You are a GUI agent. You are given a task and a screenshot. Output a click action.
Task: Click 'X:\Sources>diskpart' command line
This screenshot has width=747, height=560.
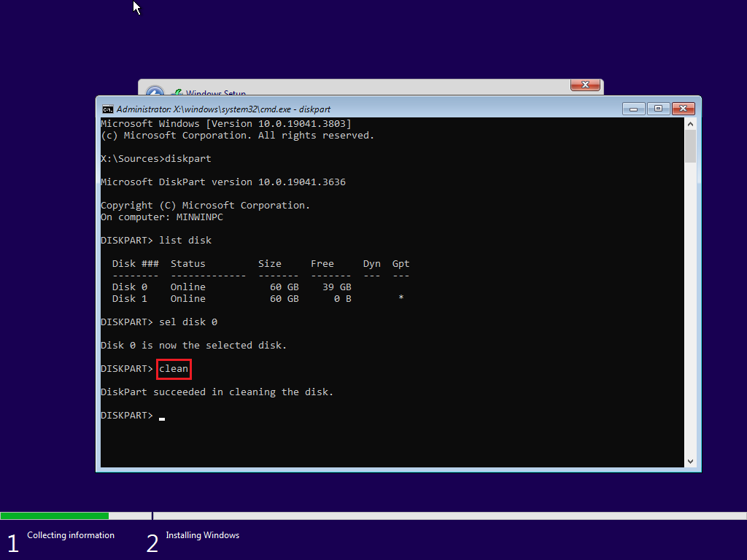pos(156,158)
